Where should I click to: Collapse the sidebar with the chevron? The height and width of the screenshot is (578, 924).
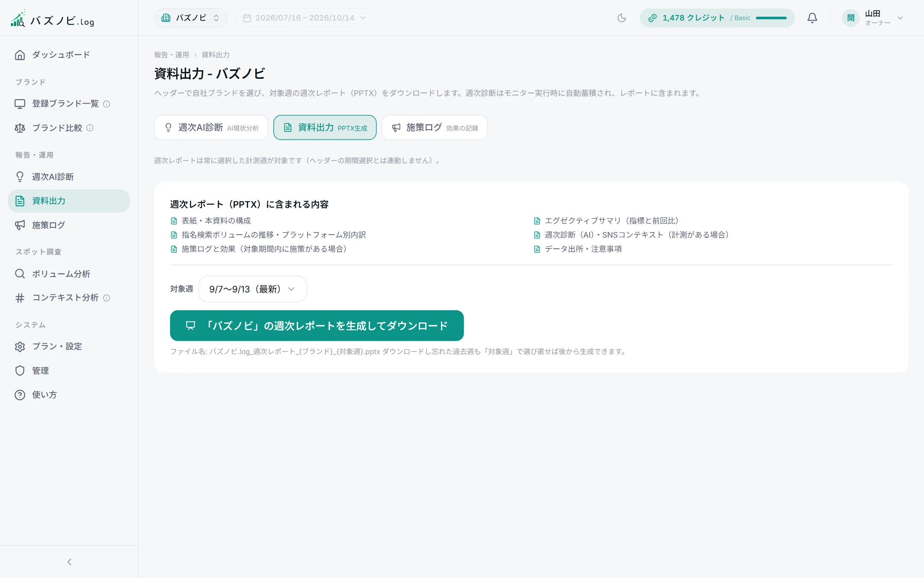(x=69, y=562)
